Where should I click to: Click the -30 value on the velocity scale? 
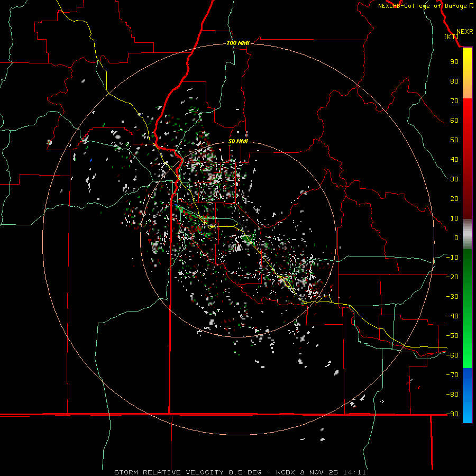click(452, 297)
